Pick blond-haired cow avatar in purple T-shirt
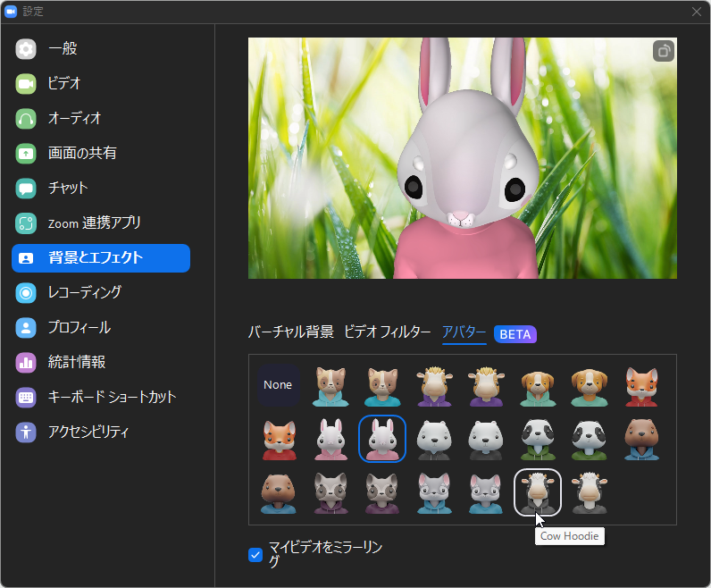This screenshot has height=588, width=711. [486, 387]
